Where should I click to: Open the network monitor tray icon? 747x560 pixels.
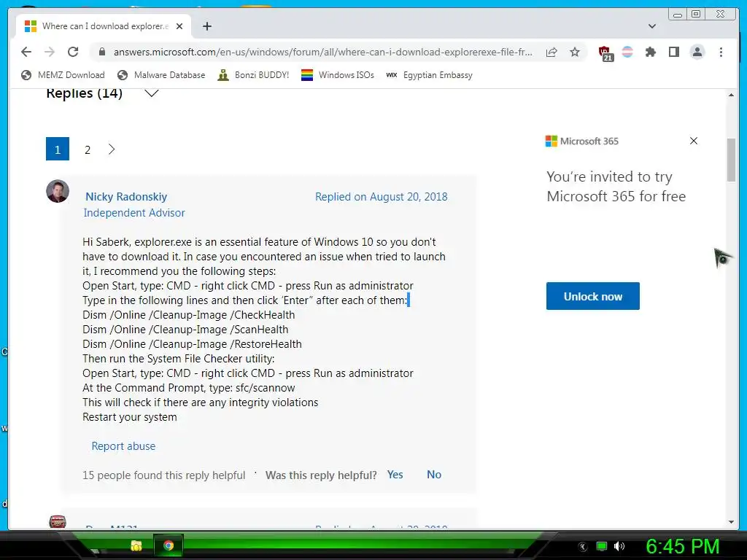click(x=602, y=546)
